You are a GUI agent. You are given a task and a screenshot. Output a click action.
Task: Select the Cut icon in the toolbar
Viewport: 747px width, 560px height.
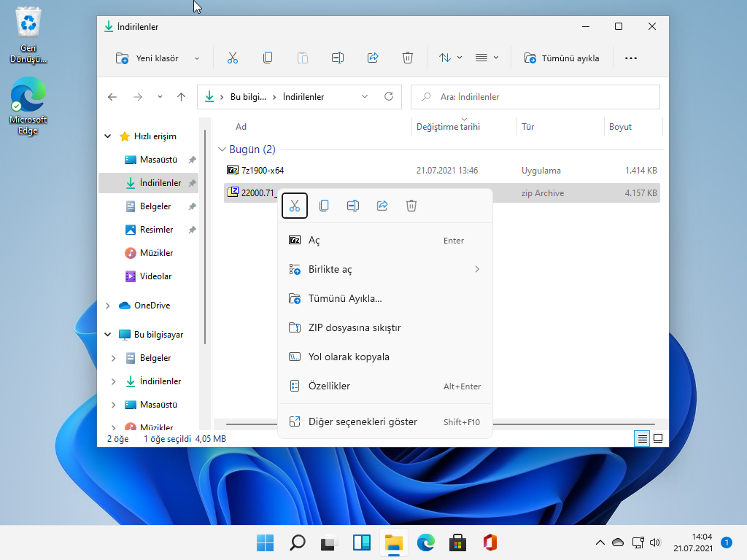click(233, 58)
